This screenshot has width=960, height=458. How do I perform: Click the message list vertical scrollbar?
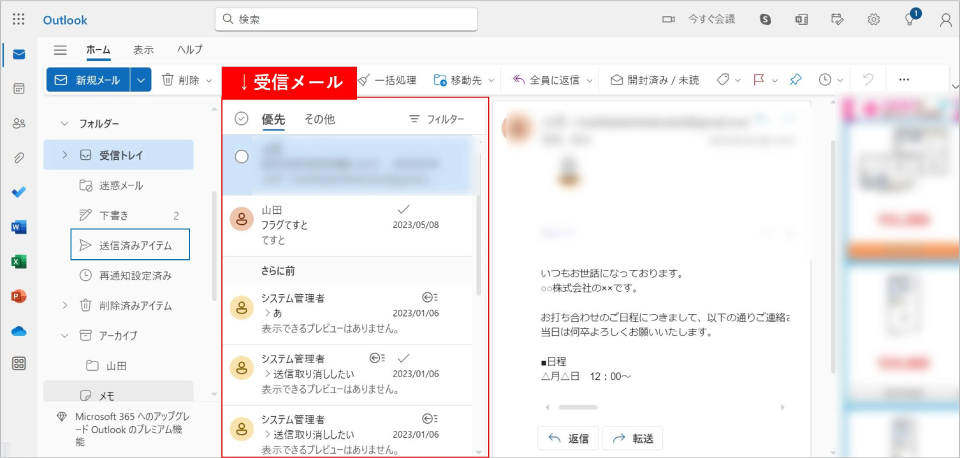479,223
